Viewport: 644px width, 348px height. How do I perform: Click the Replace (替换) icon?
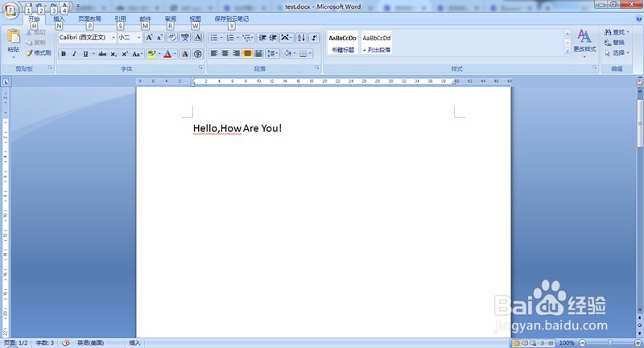coord(614,43)
